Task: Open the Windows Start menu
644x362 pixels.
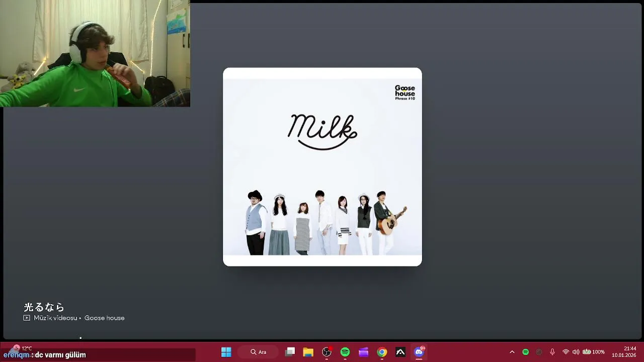Action: tap(226, 352)
